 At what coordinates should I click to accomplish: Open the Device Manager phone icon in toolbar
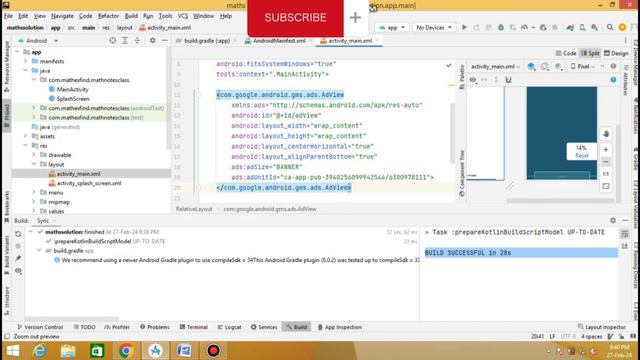(582, 27)
